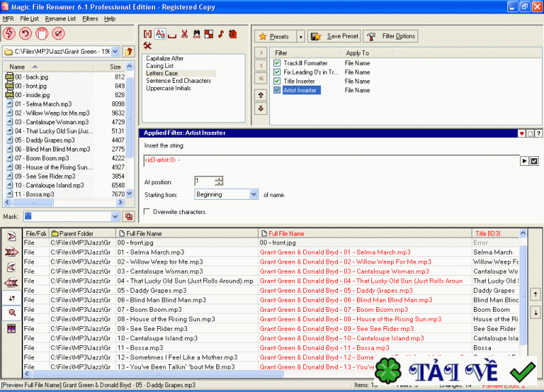The width and height of the screenshot is (544, 392).
Task: Select the space underline filter category icon
Action: [172, 35]
